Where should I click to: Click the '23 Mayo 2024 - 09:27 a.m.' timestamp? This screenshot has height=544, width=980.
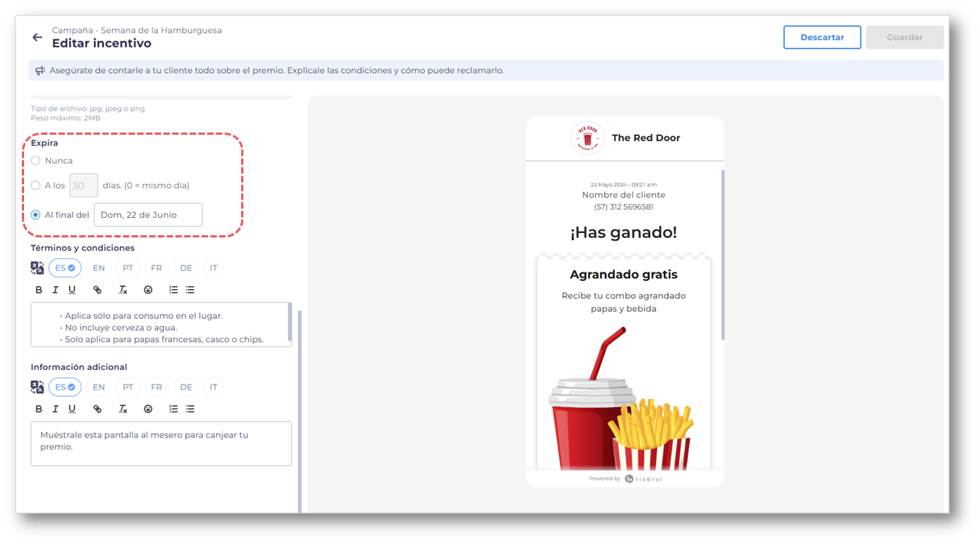pyautogui.click(x=624, y=185)
